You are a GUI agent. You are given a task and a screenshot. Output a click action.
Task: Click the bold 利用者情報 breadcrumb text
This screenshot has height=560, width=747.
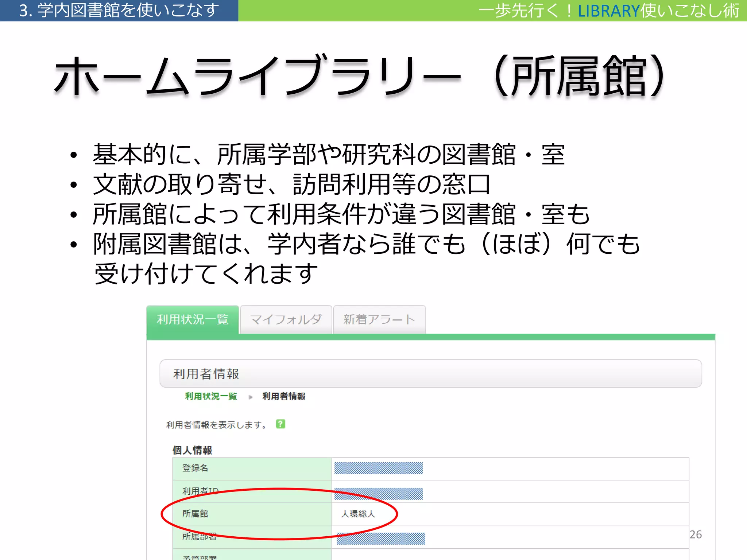point(284,396)
